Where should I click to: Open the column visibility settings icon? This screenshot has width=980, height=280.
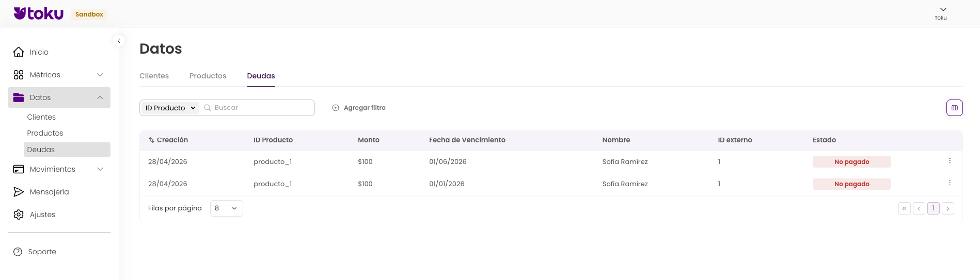[954, 108]
